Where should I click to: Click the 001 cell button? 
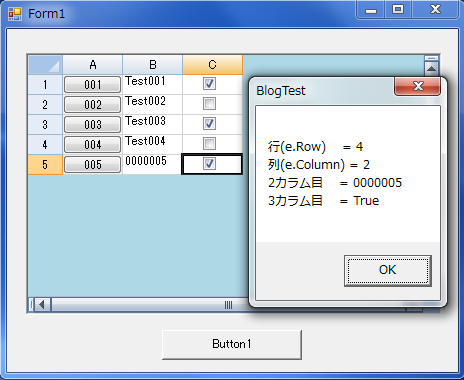[92, 85]
